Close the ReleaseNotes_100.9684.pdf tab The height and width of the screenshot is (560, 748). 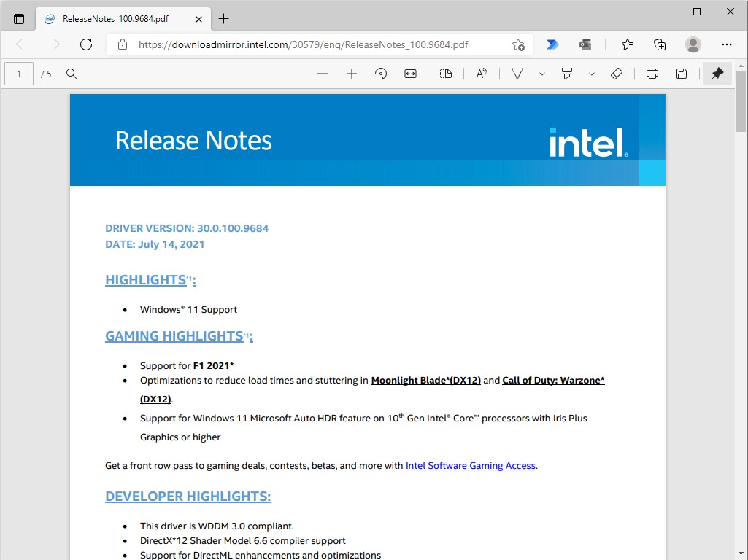pos(199,19)
